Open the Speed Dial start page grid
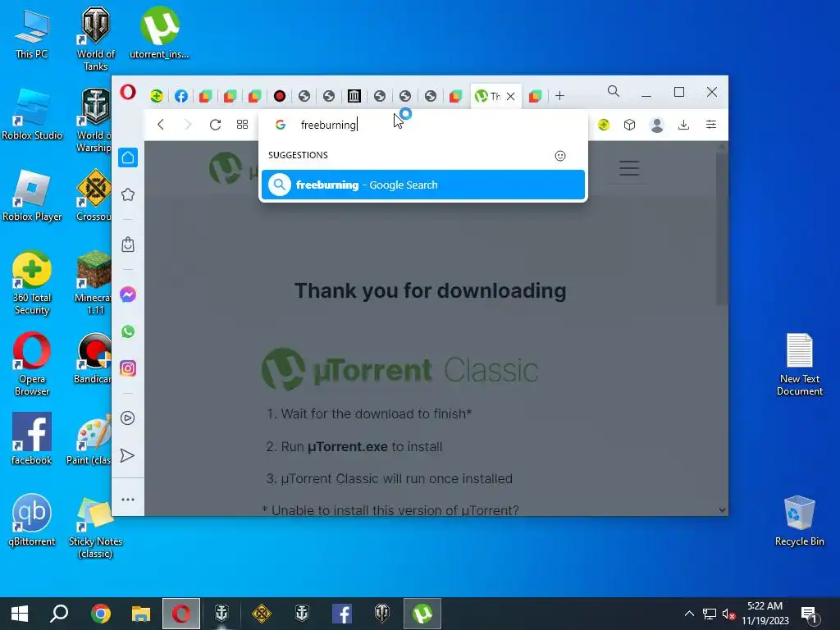Image resolution: width=840 pixels, height=630 pixels. coord(242,125)
